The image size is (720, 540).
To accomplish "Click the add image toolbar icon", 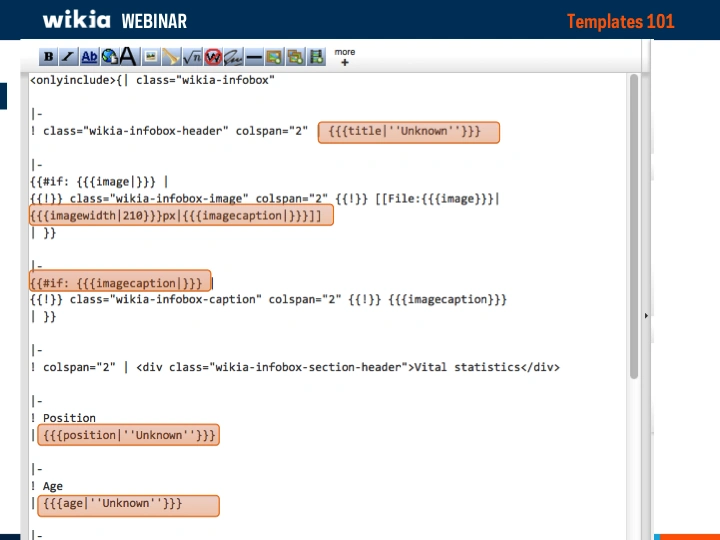I will [274, 57].
